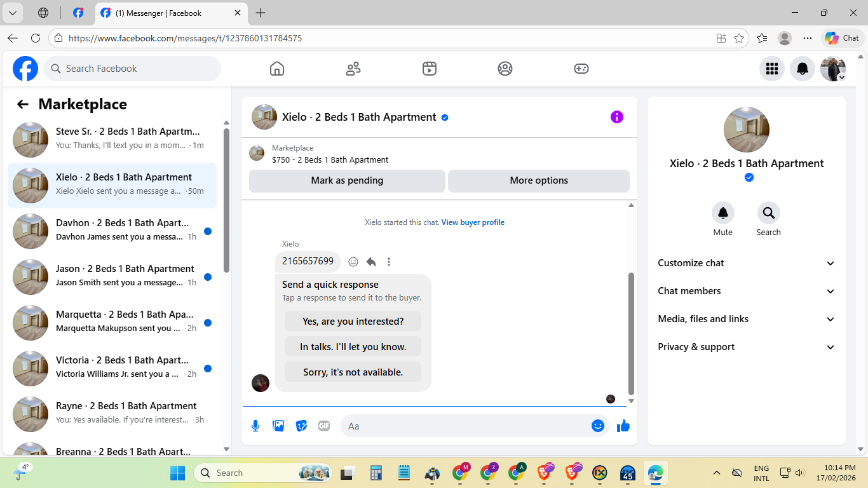Open a new browser tab

click(261, 13)
